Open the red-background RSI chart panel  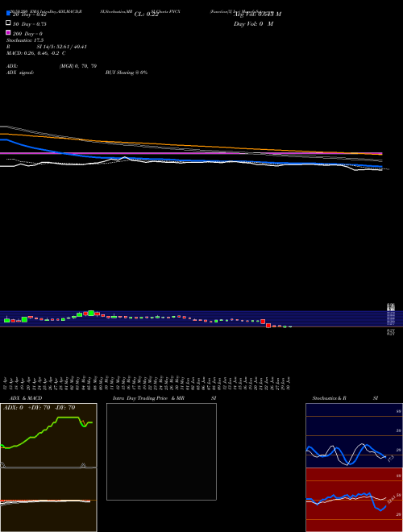354,500
